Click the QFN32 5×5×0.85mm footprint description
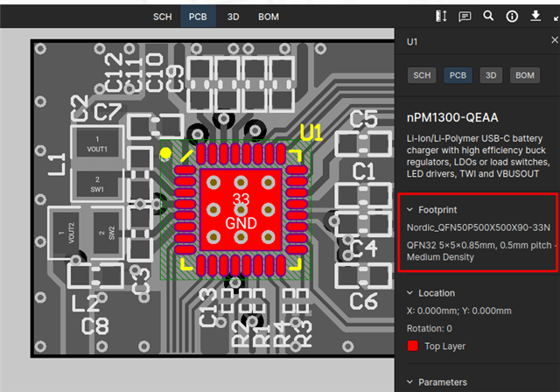 [x=481, y=251]
